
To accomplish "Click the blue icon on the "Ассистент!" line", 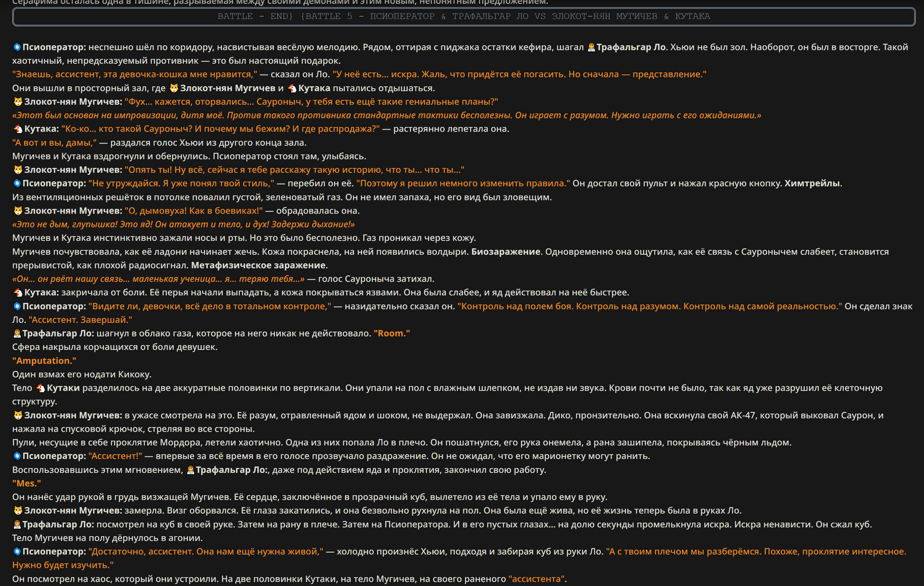I will coord(17,456).
